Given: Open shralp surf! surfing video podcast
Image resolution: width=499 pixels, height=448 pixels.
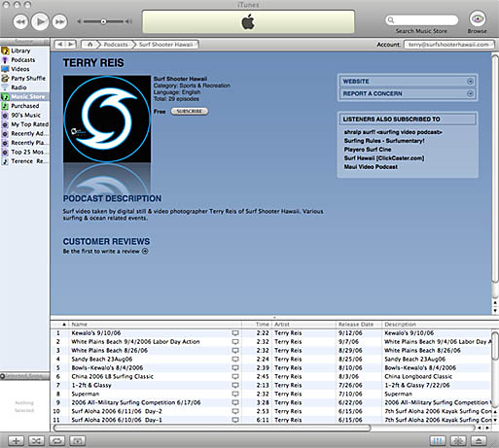Looking at the screenshot, I should [393, 132].
